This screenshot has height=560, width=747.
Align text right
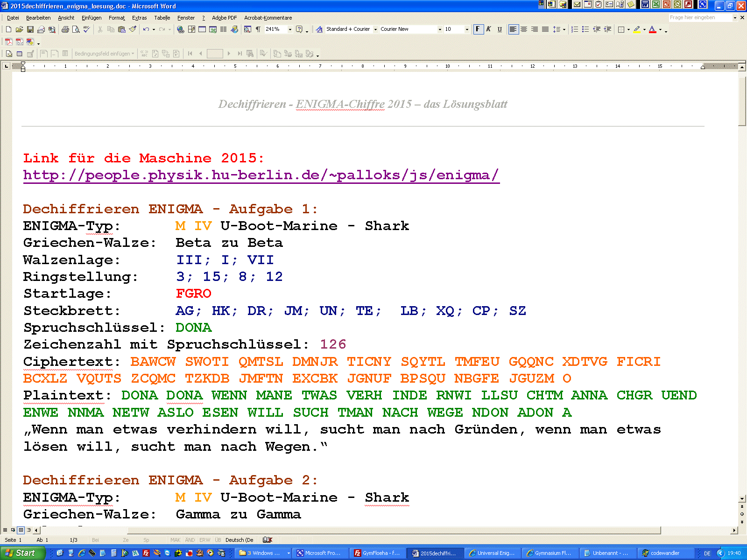click(535, 29)
